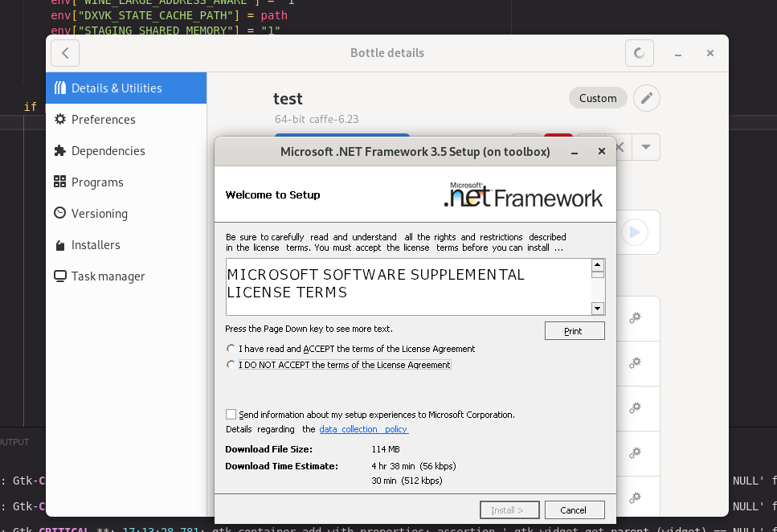Image resolution: width=777 pixels, height=532 pixels.
Task: Open the Dependencies section icon in sidebar
Action: (59, 150)
